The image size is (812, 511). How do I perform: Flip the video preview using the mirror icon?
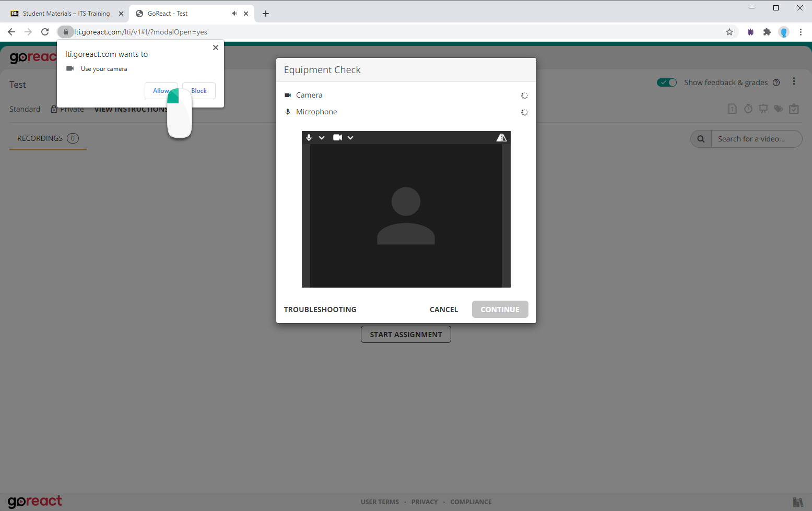(x=502, y=137)
